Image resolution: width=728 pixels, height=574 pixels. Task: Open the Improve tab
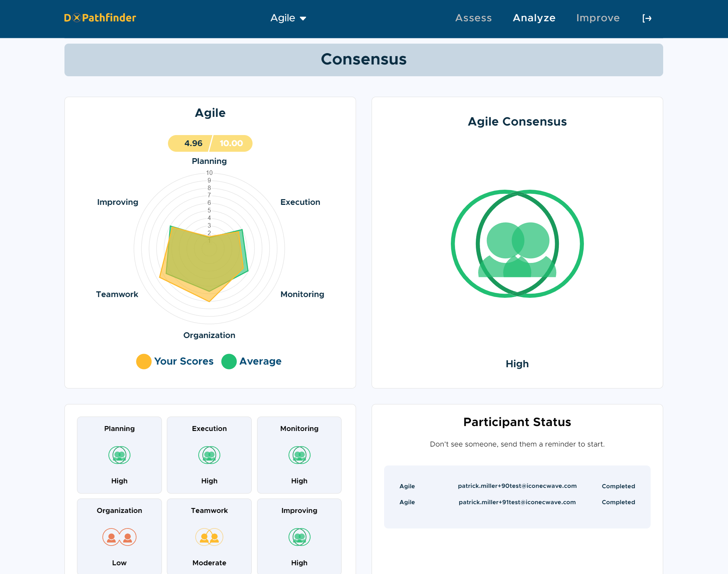tap(598, 18)
